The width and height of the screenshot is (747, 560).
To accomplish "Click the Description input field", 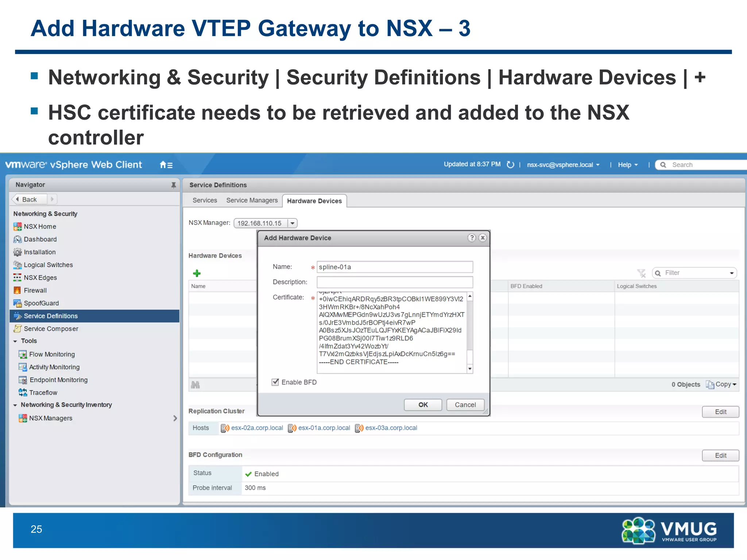I will (x=395, y=282).
